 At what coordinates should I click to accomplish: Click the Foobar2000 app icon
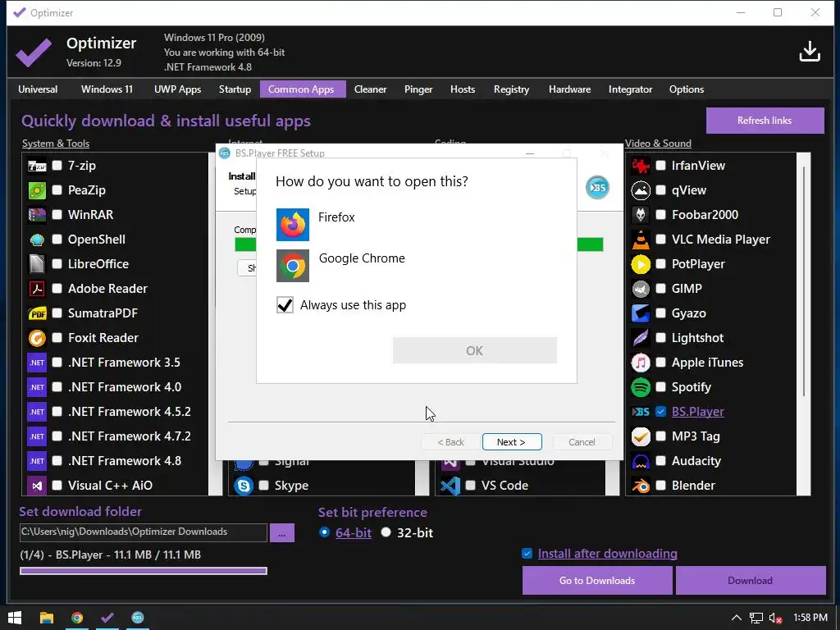[641, 215]
